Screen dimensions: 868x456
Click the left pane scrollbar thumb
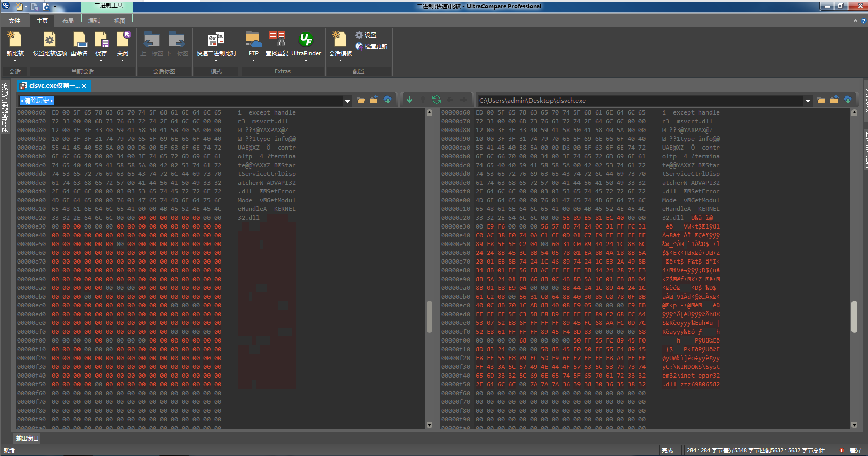pos(429,317)
